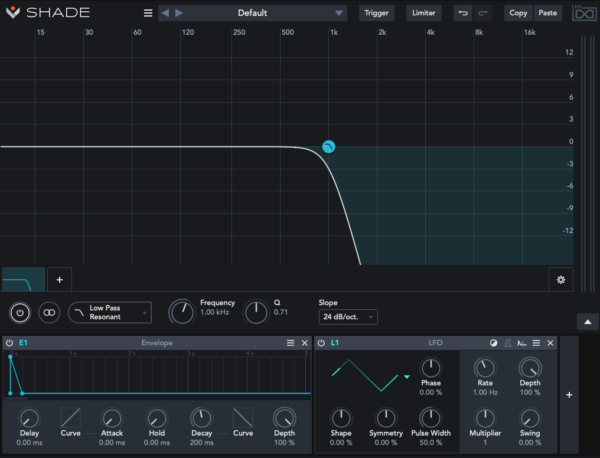Toggle the stereo link circles button
This screenshot has height=458, width=600.
click(49, 313)
